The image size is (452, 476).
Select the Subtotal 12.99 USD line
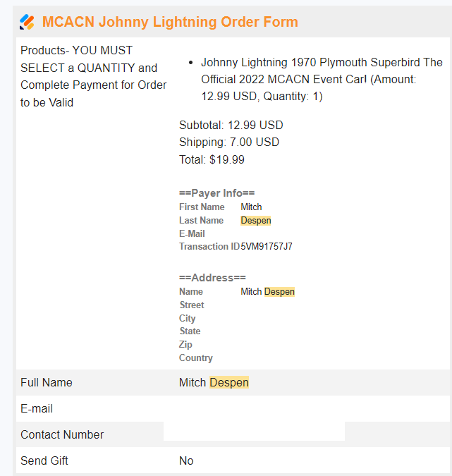point(231,125)
